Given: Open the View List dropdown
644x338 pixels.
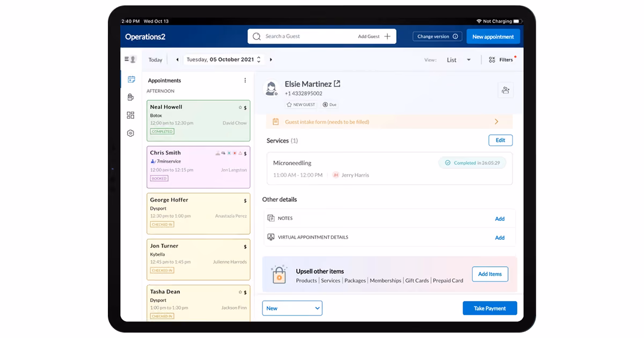Looking at the screenshot, I should [x=459, y=60].
